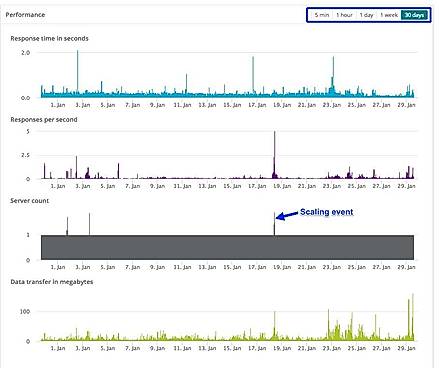The width and height of the screenshot is (439, 368).
Task: Click the Scaling event annotation label
Action: (326, 212)
